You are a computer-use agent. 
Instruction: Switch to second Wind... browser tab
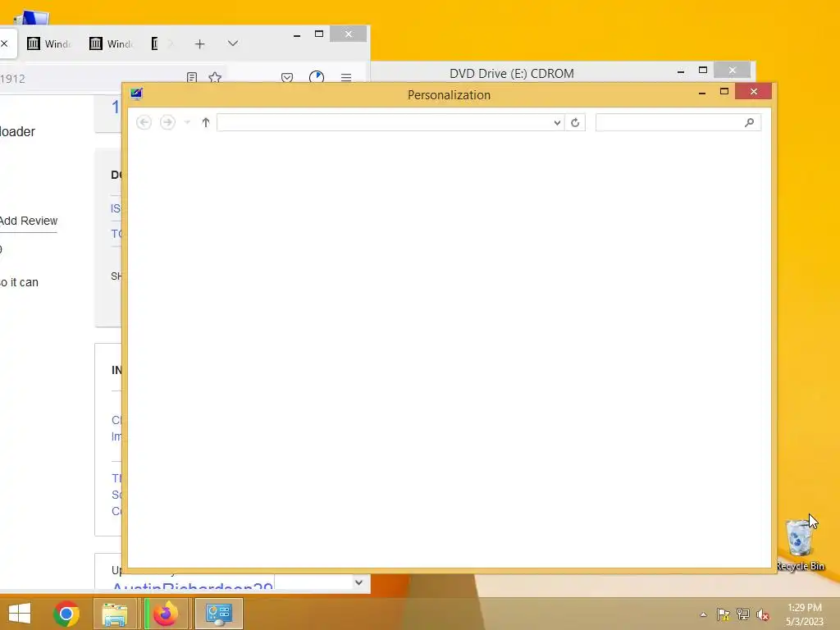tap(112, 44)
